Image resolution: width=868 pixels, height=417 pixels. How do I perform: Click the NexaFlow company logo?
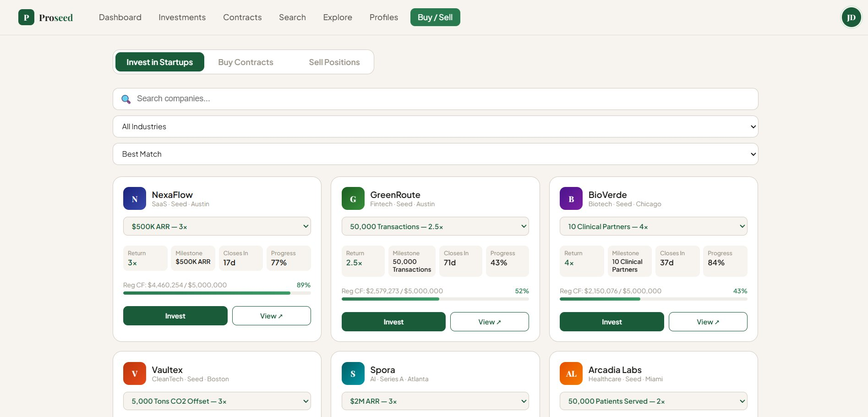coord(135,198)
